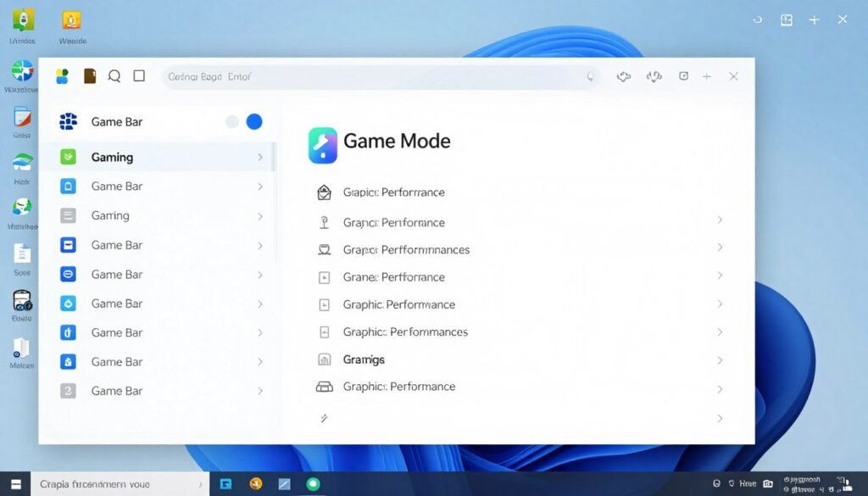The image size is (868, 496).
Task: Click the colorful app logo in the window toolbar
Action: point(62,76)
